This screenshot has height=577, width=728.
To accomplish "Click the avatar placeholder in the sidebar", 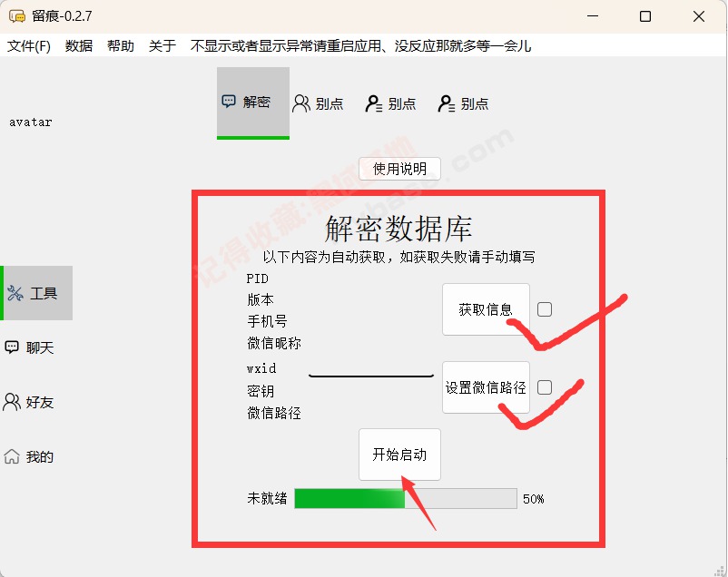I will [31, 122].
